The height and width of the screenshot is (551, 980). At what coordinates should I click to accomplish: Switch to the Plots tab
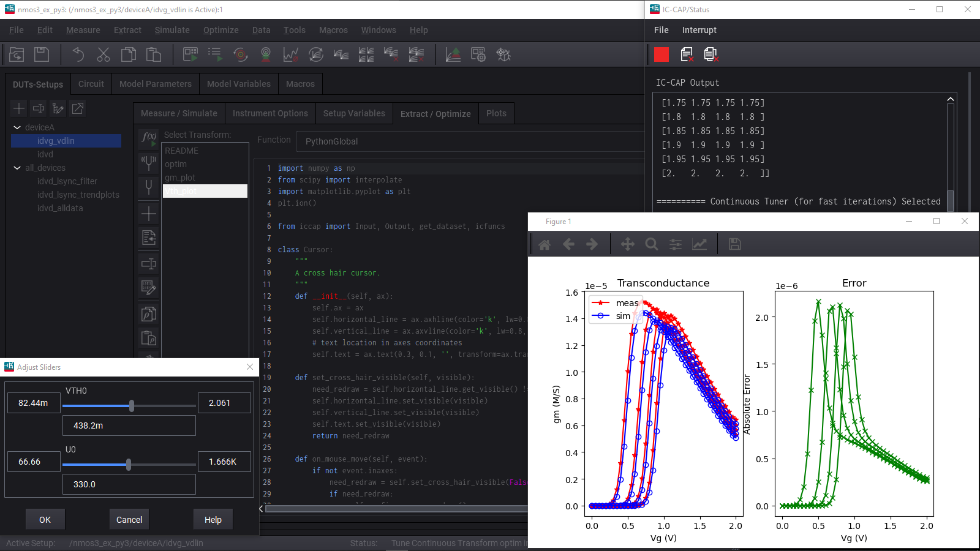pyautogui.click(x=496, y=113)
